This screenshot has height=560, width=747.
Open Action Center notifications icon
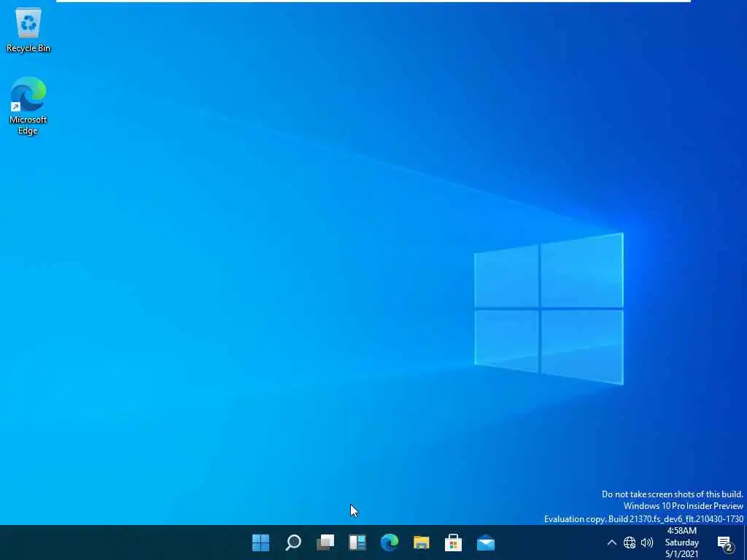[725, 542]
